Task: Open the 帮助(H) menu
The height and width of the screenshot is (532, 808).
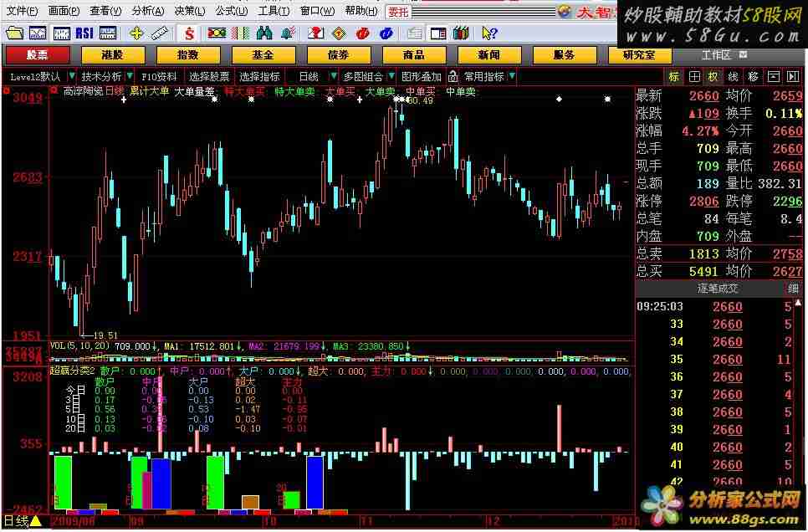Action: point(361,11)
